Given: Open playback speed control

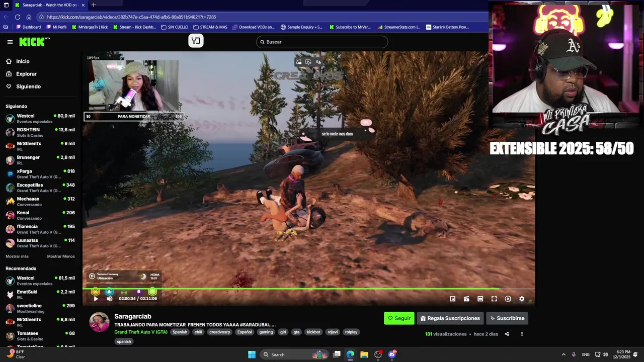Looking at the screenshot, I should tap(508, 299).
